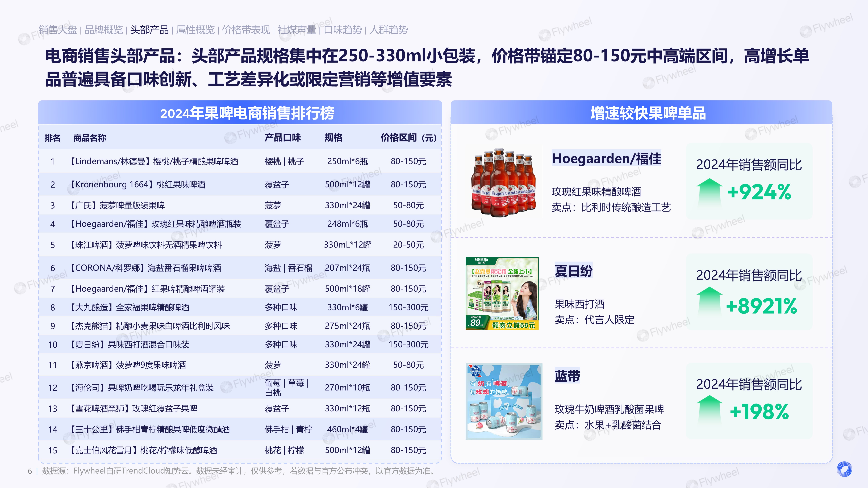Click the 桃花 | 柠檬 flavor cell
Screen dimensions: 868x488
pyautogui.click(x=284, y=450)
